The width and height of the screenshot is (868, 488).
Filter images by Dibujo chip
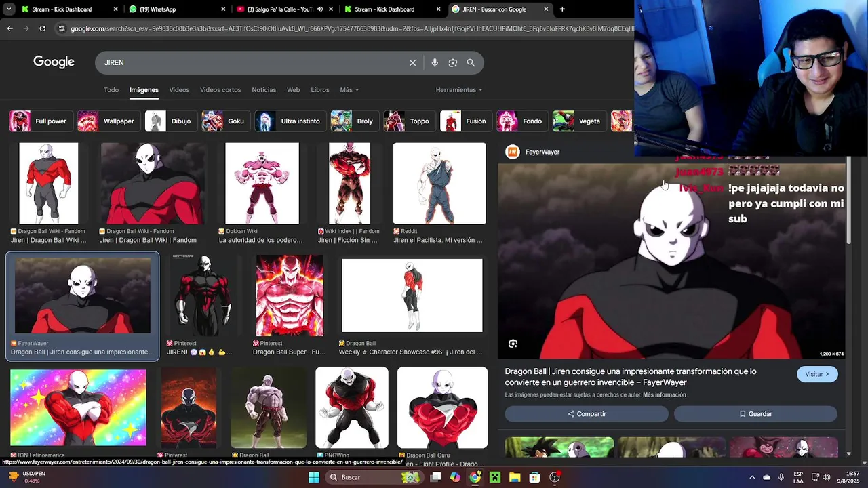click(170, 121)
